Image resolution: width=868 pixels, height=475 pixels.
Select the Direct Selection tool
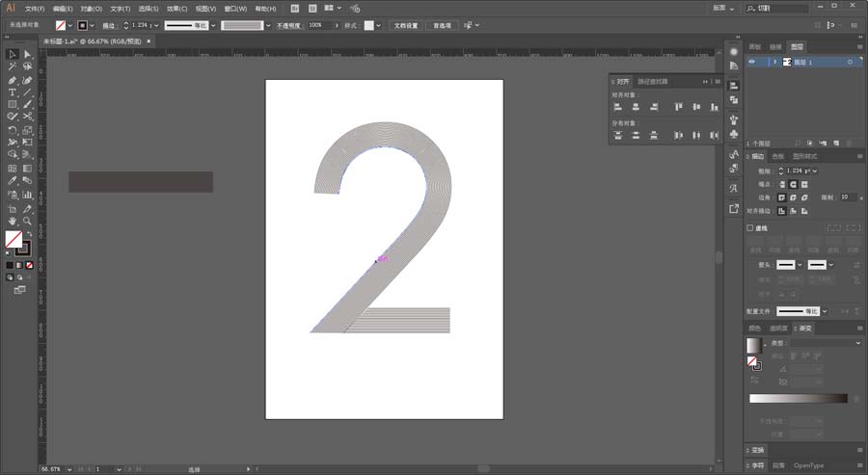click(x=28, y=54)
